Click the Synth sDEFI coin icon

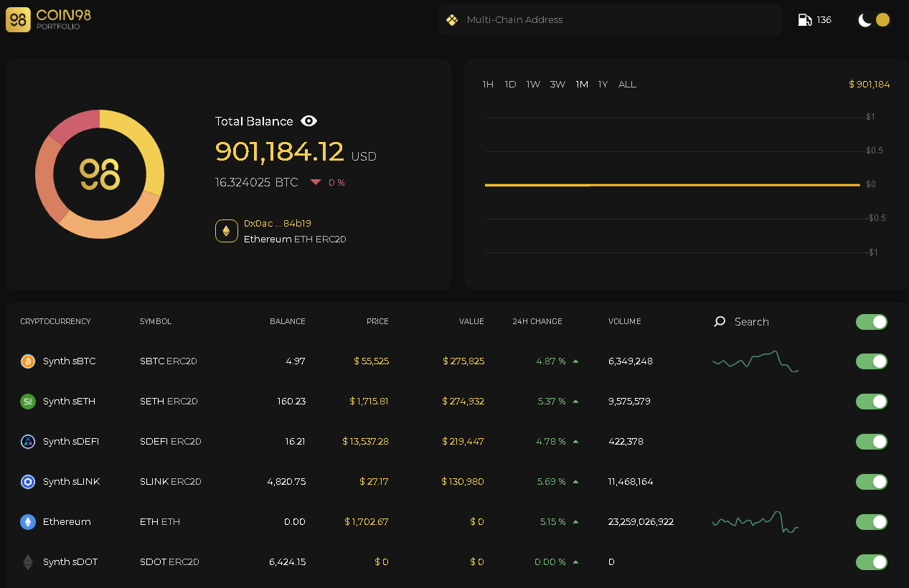28,442
